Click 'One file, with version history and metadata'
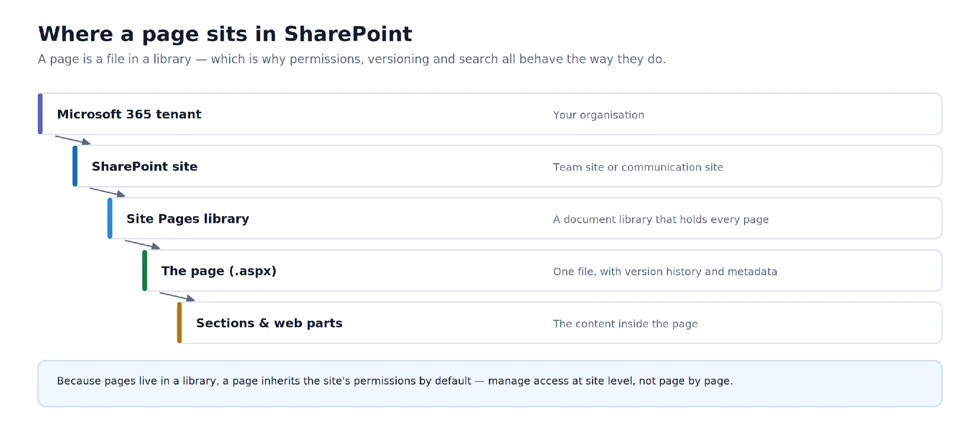This screenshot has height=431, width=980. click(665, 272)
